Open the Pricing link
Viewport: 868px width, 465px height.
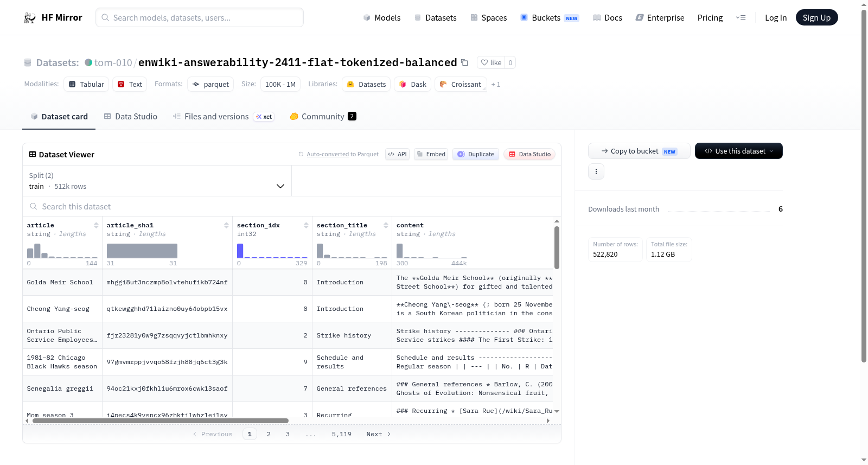(710, 18)
